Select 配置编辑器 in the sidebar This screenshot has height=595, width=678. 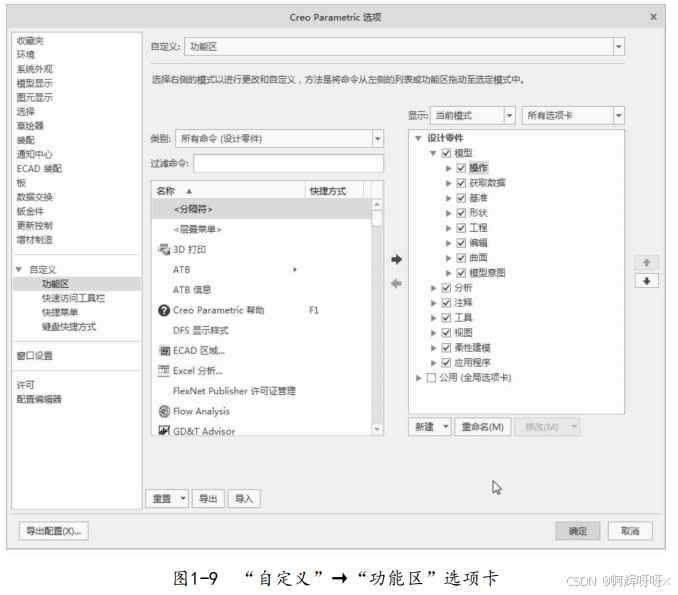(39, 399)
